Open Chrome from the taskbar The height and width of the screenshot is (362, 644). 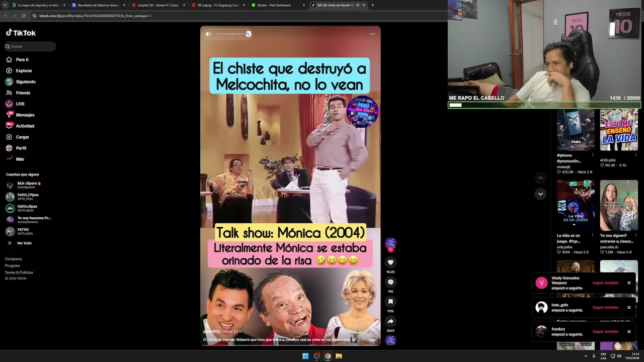(x=328, y=356)
